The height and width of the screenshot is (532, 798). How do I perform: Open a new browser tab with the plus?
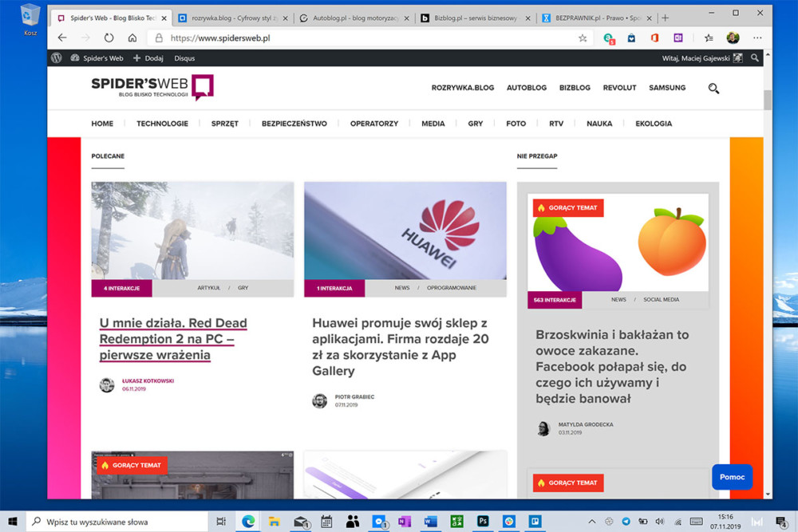click(x=666, y=18)
